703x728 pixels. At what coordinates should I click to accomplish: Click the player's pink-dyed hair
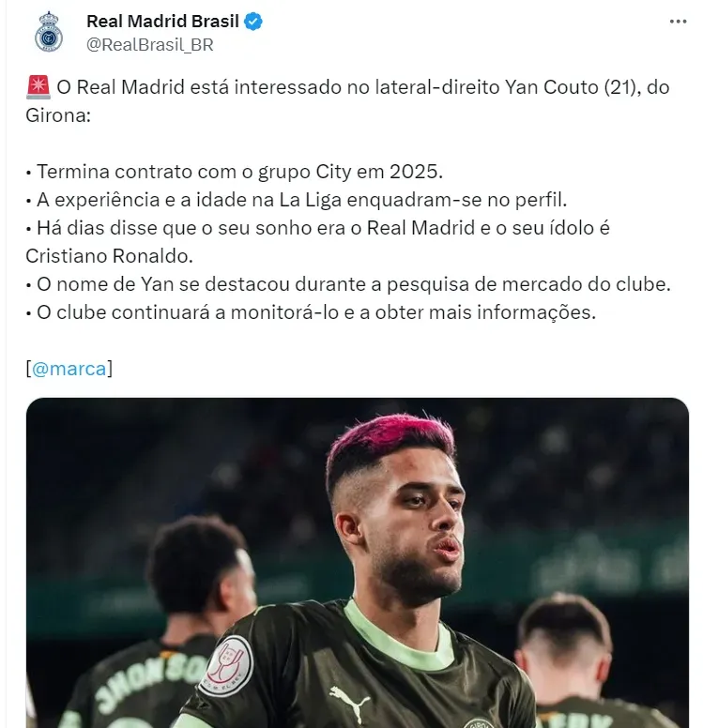pos(390,438)
